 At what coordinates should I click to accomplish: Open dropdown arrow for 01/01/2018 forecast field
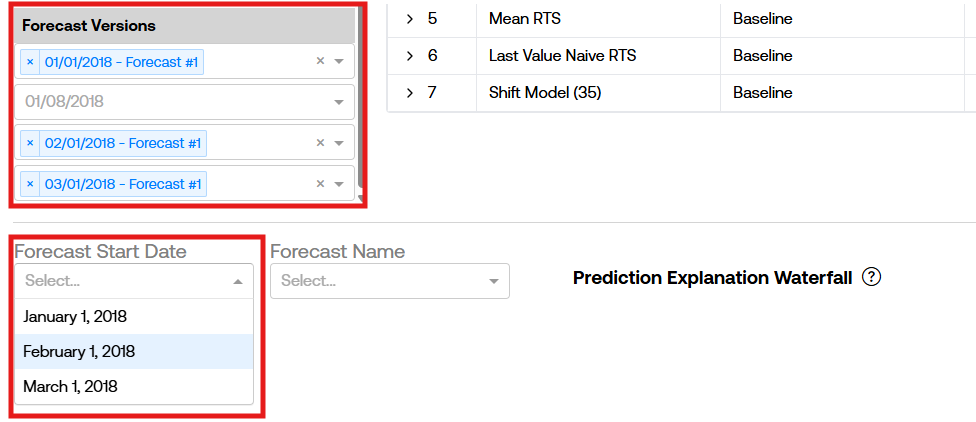[339, 62]
